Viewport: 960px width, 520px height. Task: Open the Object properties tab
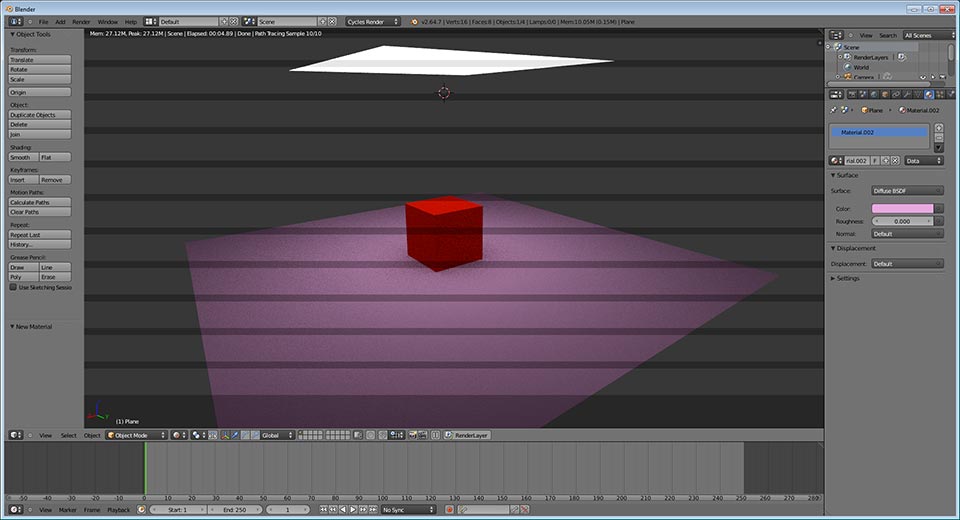885,94
